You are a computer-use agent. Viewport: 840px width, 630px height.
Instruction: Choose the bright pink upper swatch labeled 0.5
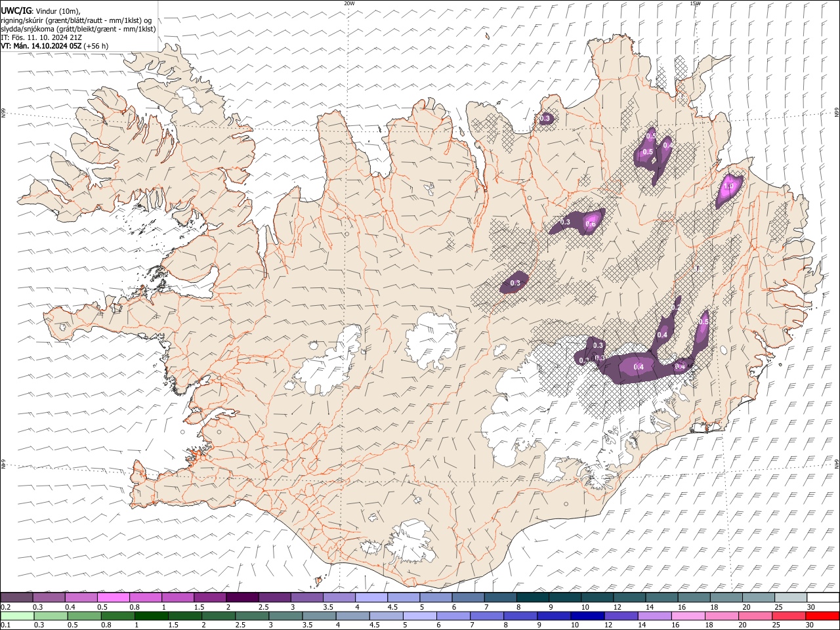point(114,597)
